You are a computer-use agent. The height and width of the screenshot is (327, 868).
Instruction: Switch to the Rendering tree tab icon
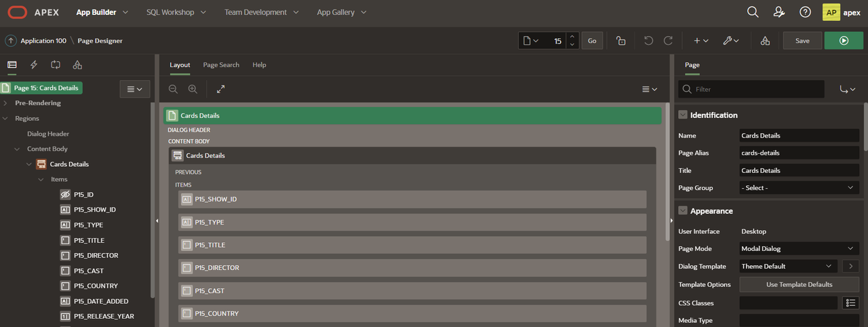click(x=12, y=64)
